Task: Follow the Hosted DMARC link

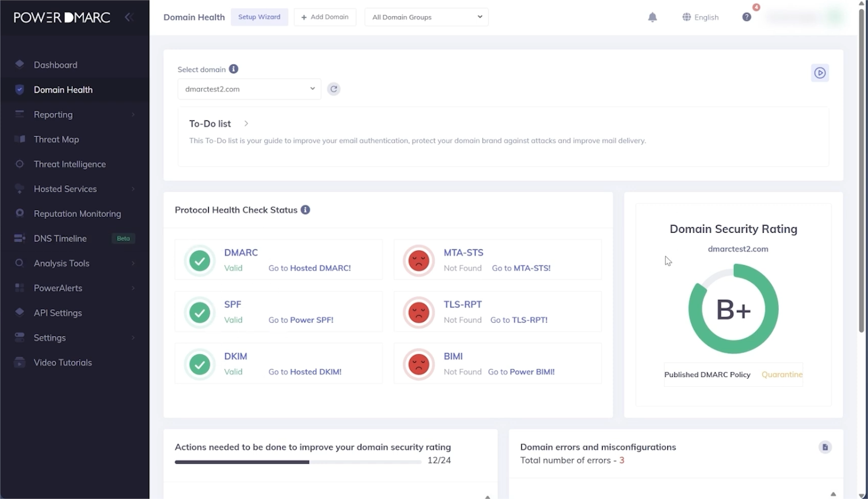Action: coord(320,268)
